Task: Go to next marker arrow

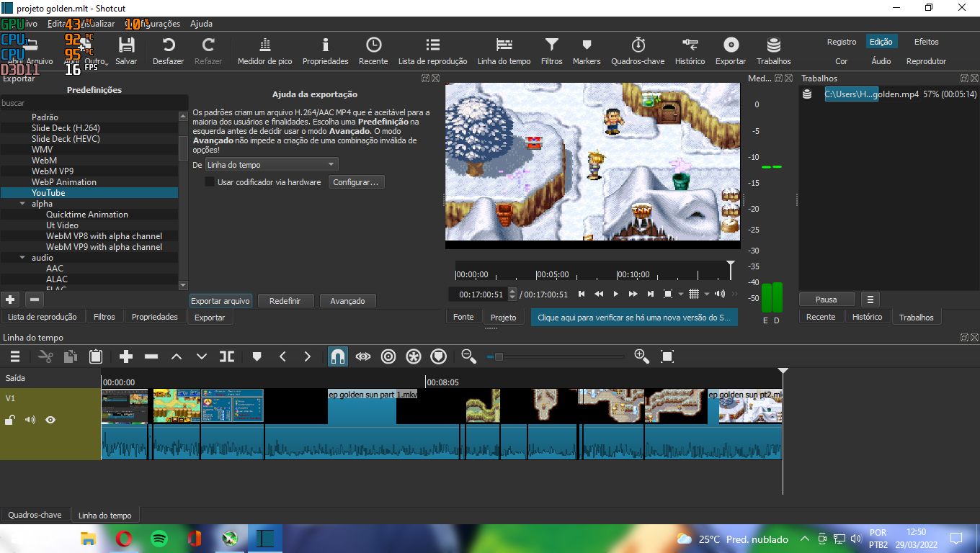Action: point(308,356)
